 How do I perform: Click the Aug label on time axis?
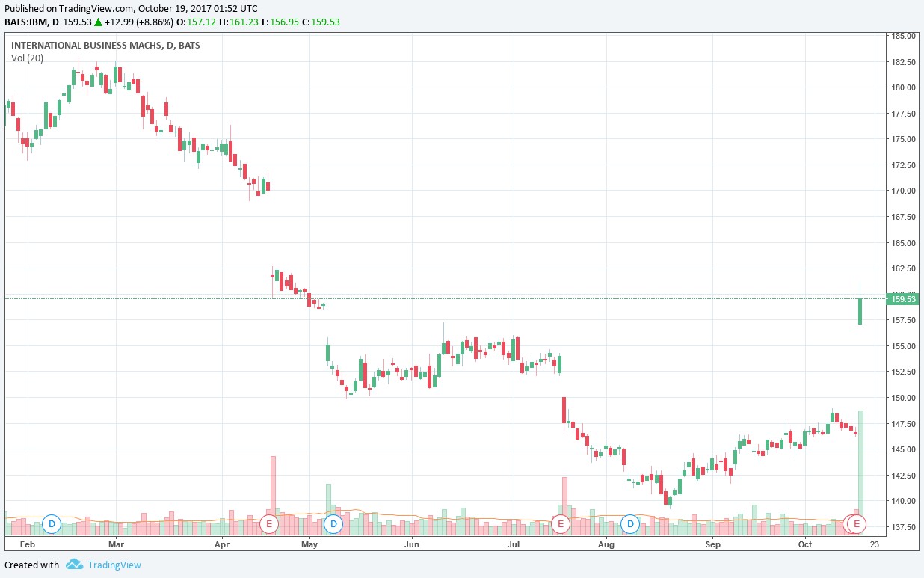(x=606, y=545)
